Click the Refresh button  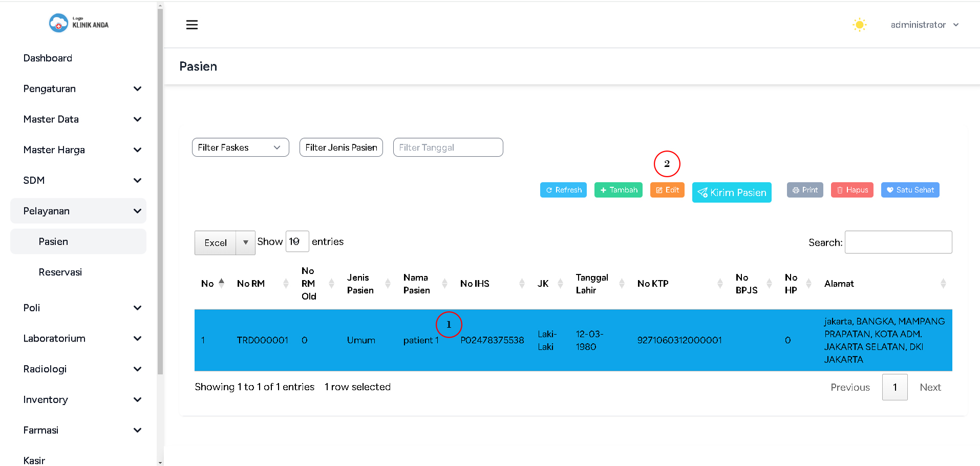(x=563, y=190)
